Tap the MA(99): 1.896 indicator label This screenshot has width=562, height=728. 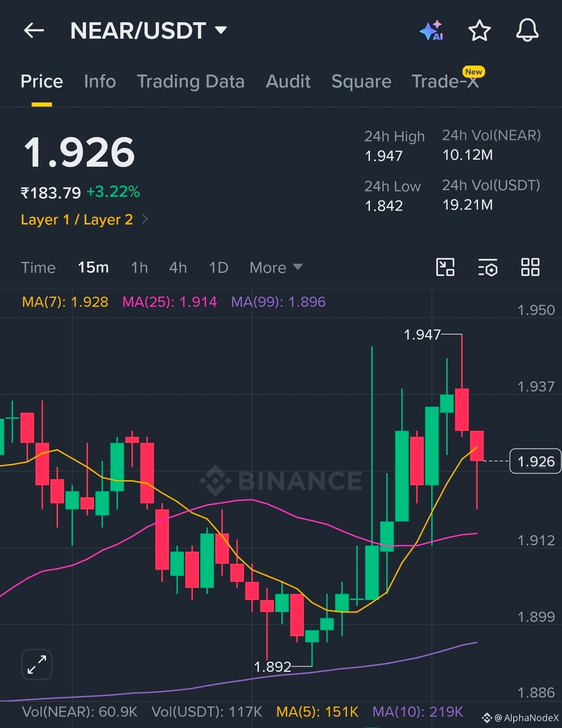pos(278,302)
